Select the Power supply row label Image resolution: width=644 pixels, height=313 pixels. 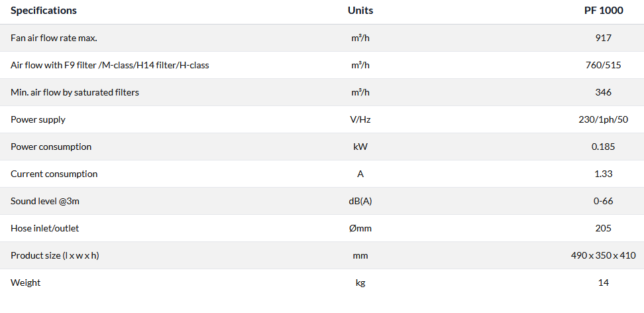coord(38,119)
